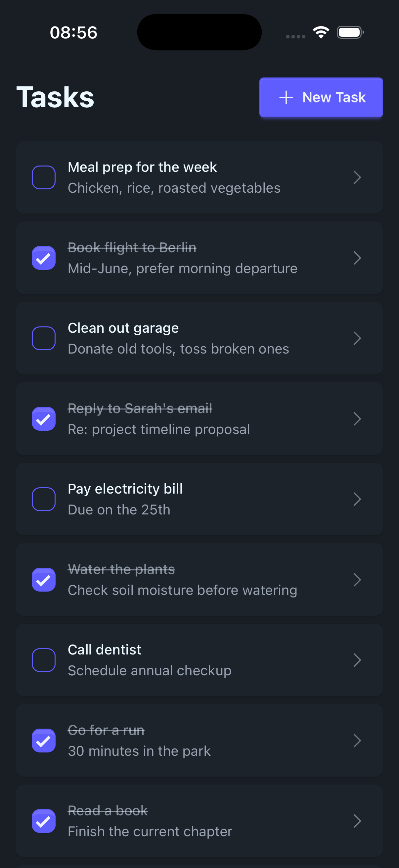Viewport: 399px width, 868px height.
Task: Mark Clean out garage as complete
Action: (x=44, y=338)
